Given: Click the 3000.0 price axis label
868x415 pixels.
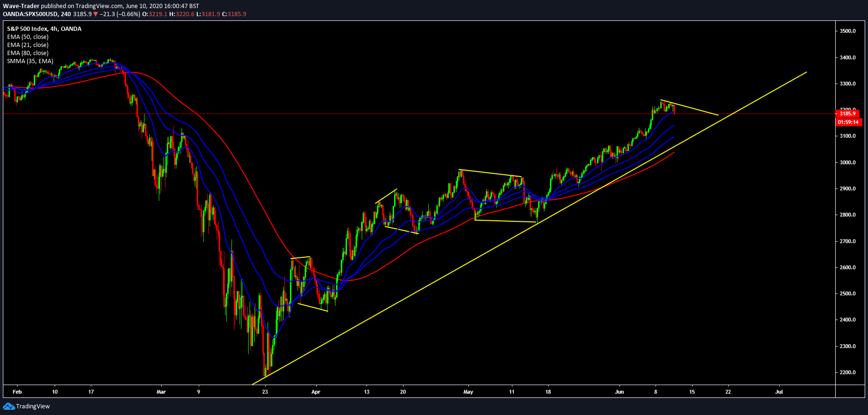Looking at the screenshot, I should tap(848, 162).
